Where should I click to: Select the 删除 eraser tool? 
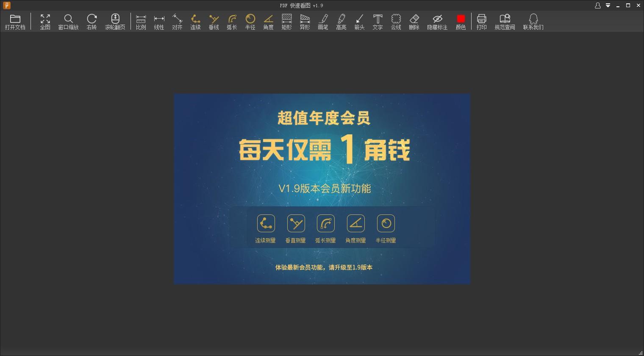point(414,22)
